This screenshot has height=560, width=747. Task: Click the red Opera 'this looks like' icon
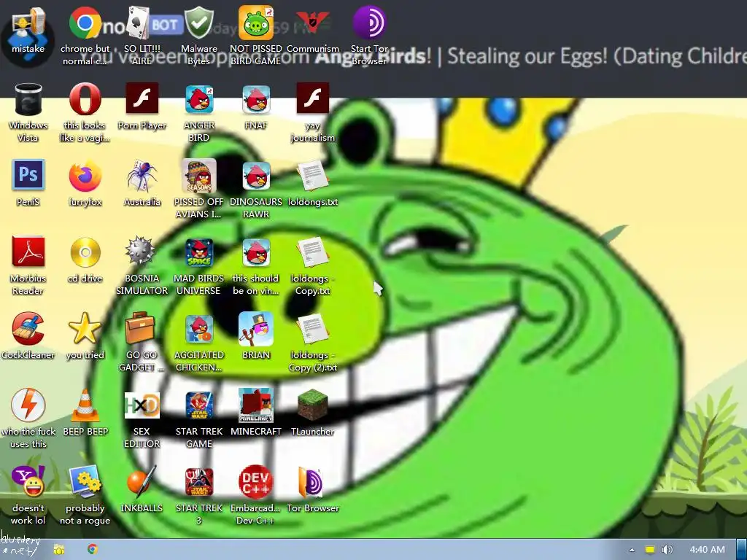point(85,99)
